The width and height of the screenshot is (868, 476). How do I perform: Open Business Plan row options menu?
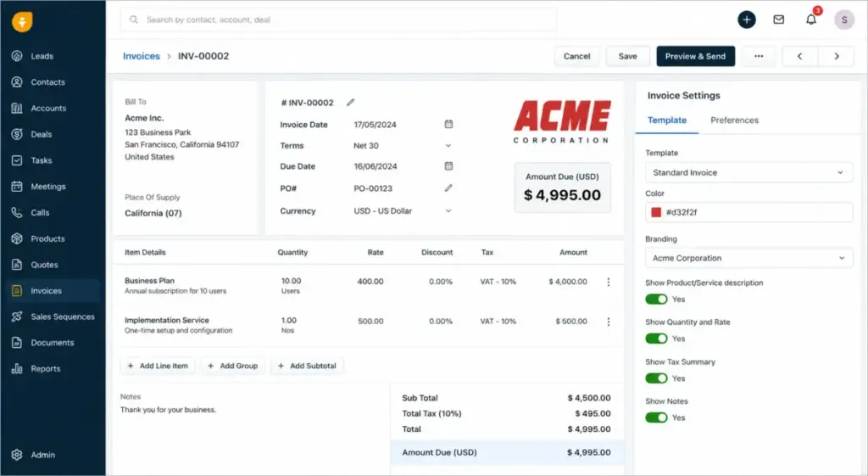click(x=609, y=282)
